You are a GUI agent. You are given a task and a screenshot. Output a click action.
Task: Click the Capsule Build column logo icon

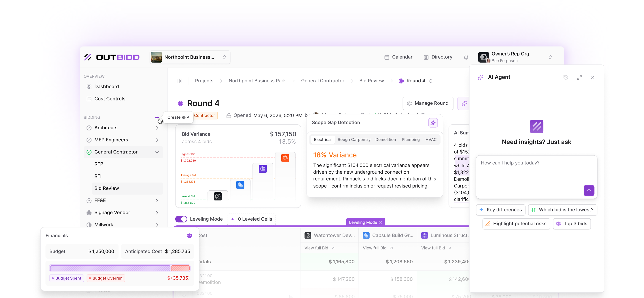point(366,235)
